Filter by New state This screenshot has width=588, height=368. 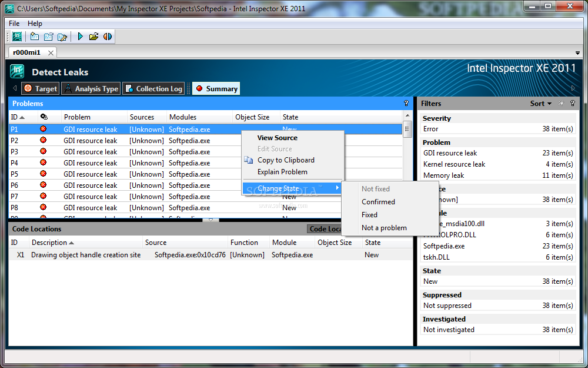(497, 281)
